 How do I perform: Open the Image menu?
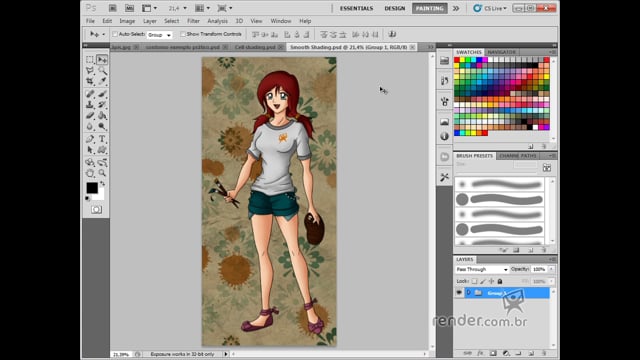127,21
